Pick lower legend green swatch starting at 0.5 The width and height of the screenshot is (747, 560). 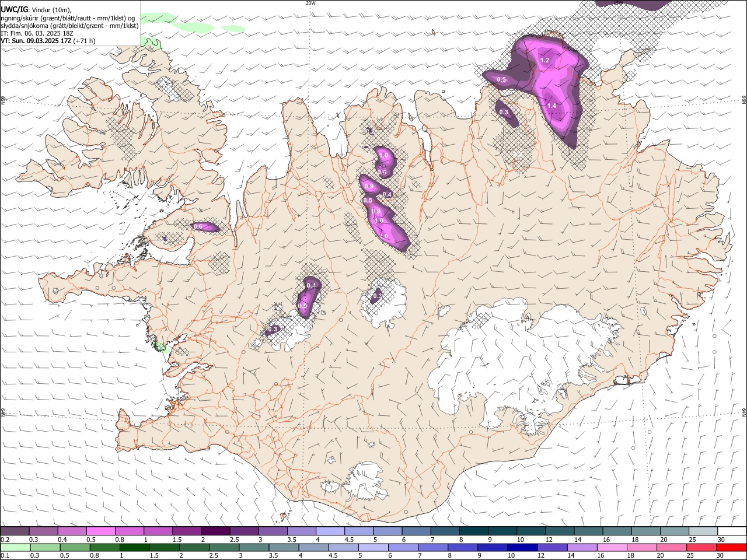[75, 547]
